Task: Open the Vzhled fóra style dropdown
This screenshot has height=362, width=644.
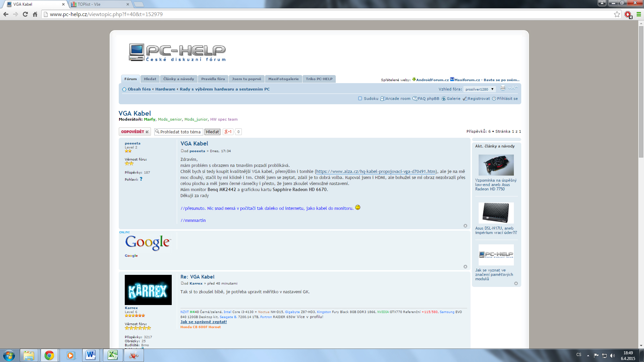Action: tap(479, 89)
